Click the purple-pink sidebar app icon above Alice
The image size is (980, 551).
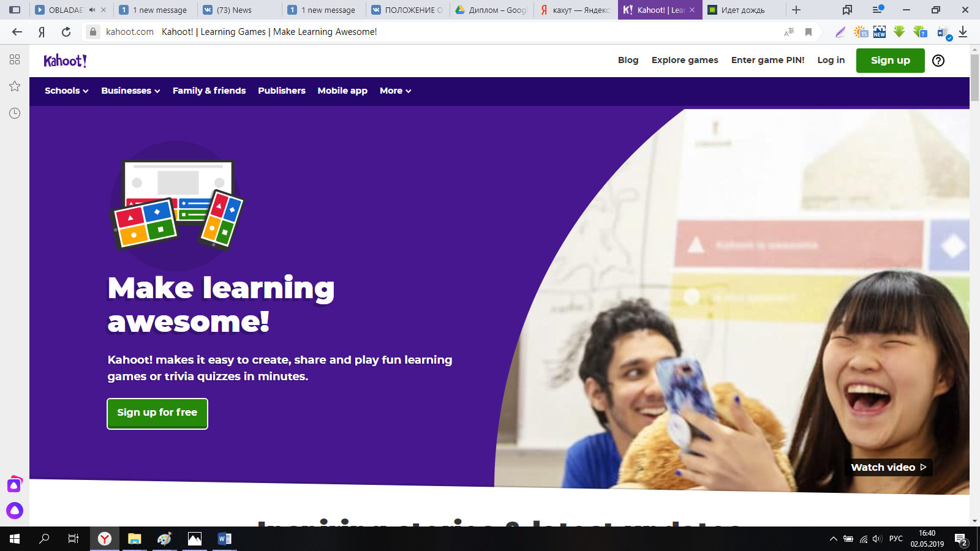click(15, 484)
